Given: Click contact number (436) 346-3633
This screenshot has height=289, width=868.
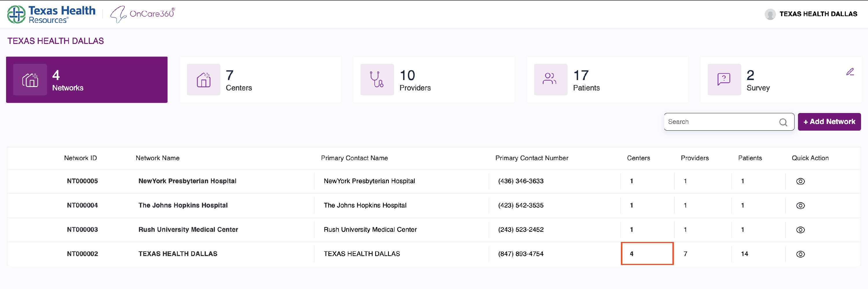Looking at the screenshot, I should (521, 181).
